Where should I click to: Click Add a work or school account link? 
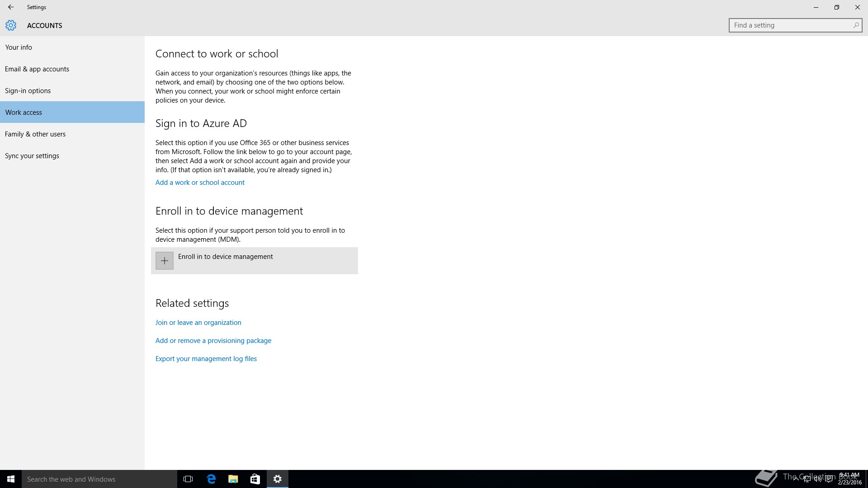pyautogui.click(x=200, y=183)
